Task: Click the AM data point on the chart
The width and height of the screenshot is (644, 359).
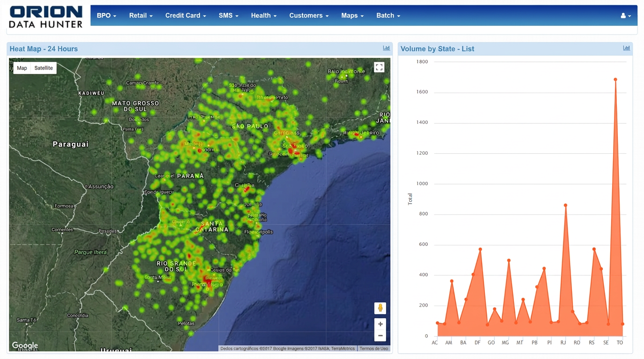Action: [452, 281]
